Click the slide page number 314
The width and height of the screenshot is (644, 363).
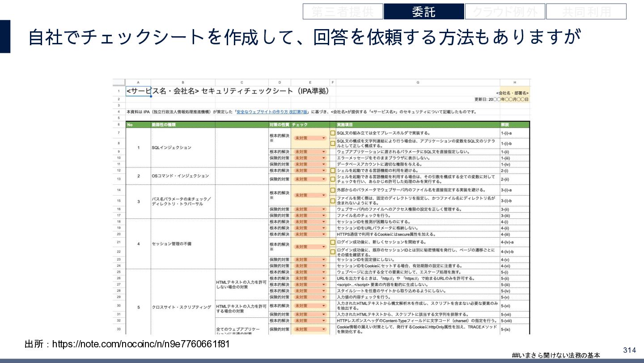pyautogui.click(x=629, y=350)
